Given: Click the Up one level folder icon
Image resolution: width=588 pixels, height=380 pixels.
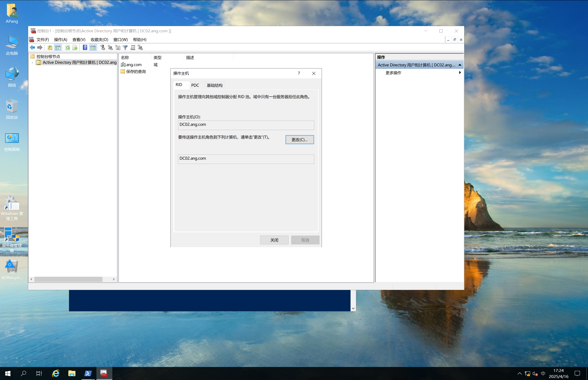Looking at the screenshot, I should (x=50, y=47).
